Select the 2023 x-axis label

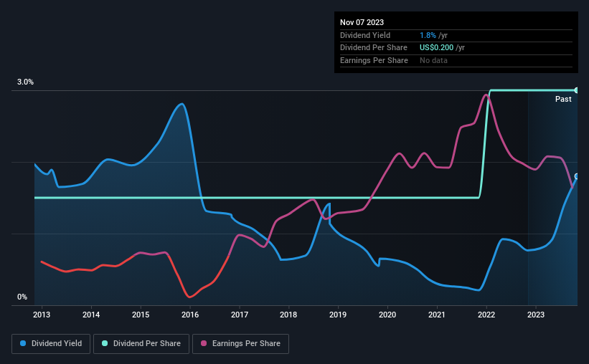pyautogui.click(x=535, y=315)
